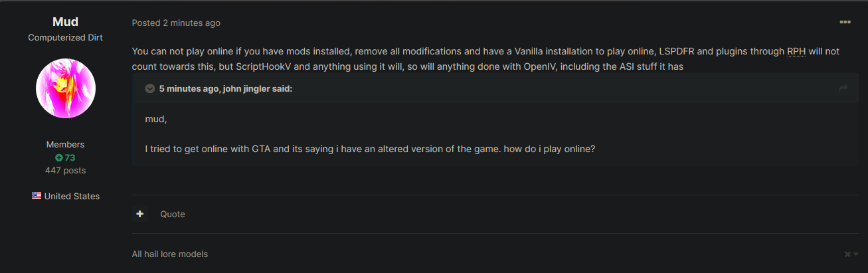Click the Quote link below the post
The height and width of the screenshot is (273, 868).
(x=173, y=214)
